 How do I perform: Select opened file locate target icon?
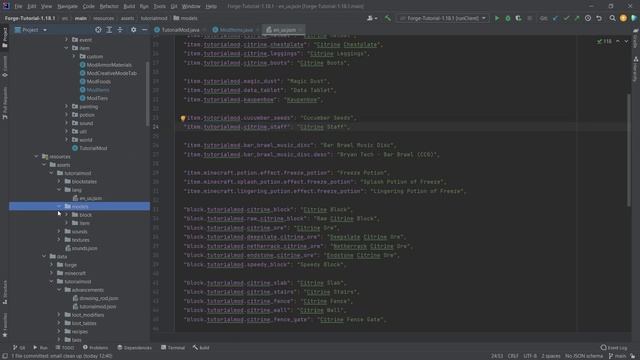coord(98,30)
